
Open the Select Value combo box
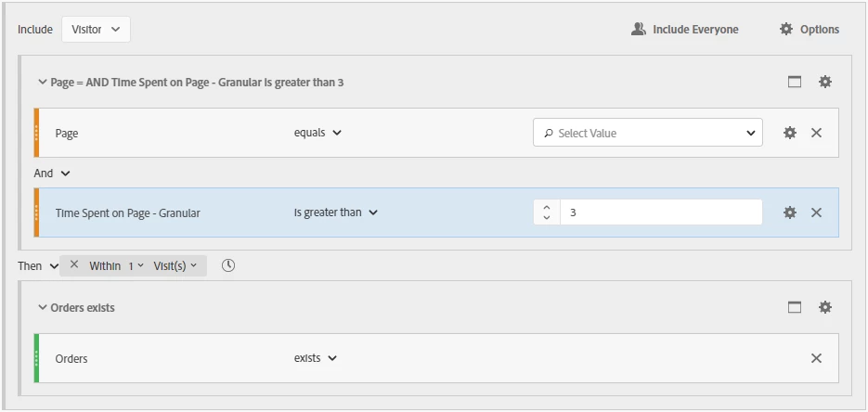(647, 133)
